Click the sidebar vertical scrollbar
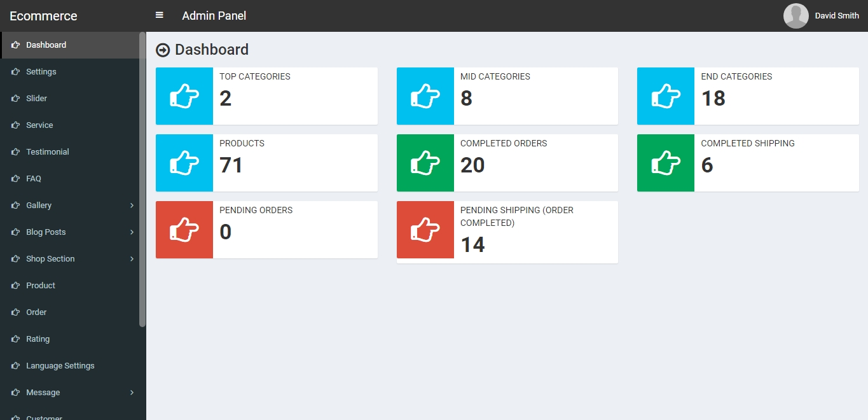Screen dimensions: 868x420 pos(142,178)
